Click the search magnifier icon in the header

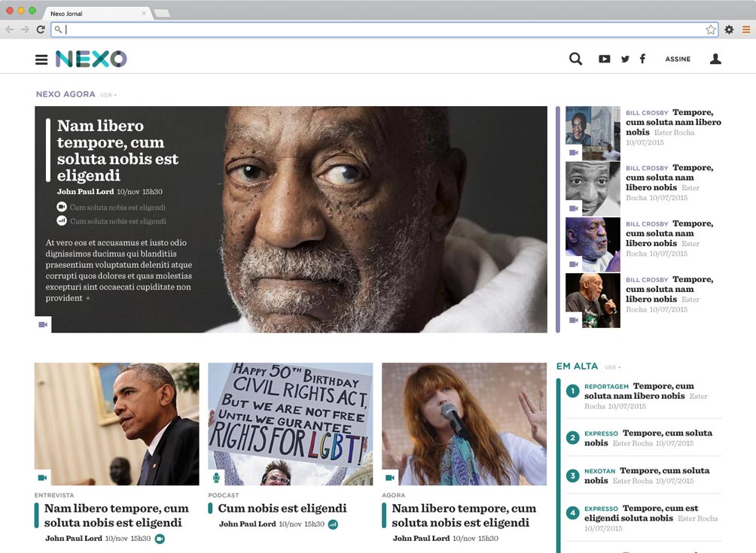(575, 59)
